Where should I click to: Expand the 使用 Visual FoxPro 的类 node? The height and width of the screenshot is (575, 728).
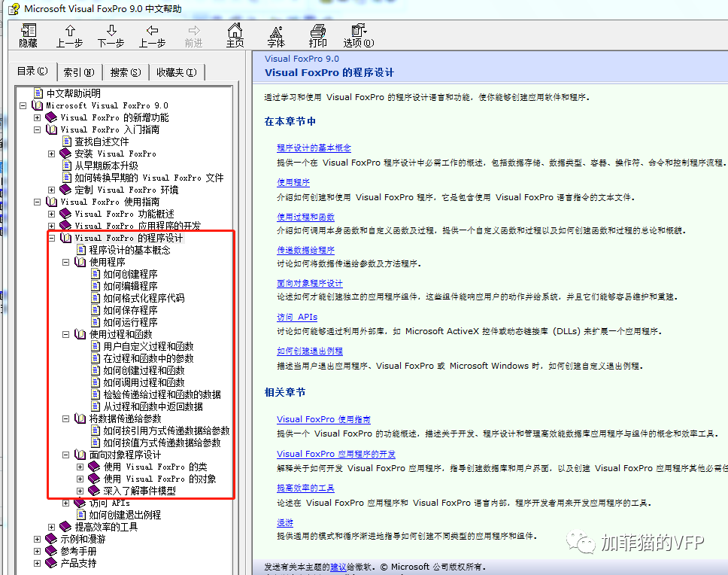point(80,467)
